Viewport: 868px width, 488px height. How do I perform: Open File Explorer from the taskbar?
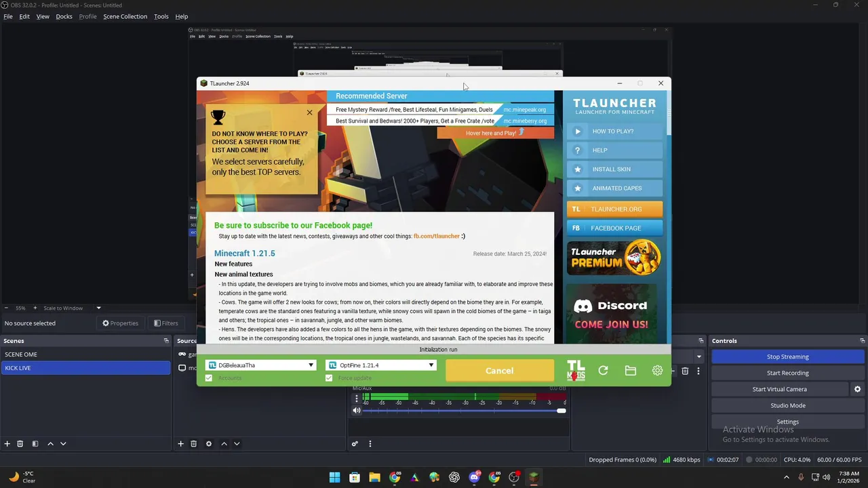(x=374, y=477)
